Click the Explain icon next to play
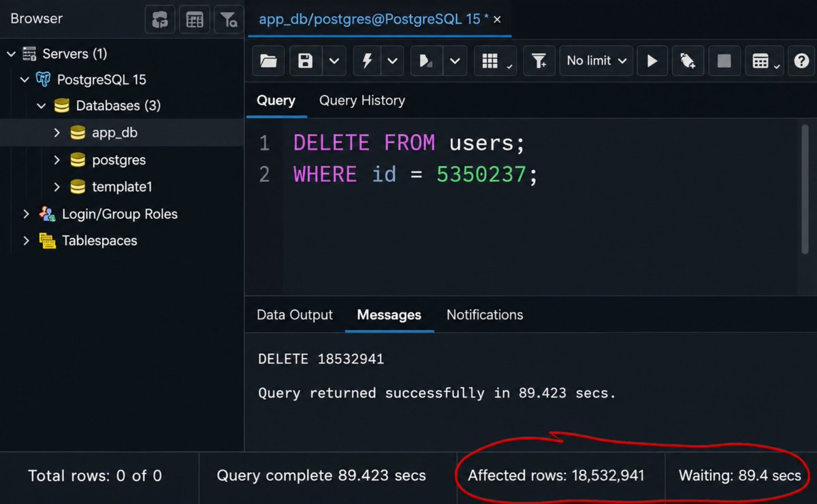817x504 pixels. [x=688, y=61]
